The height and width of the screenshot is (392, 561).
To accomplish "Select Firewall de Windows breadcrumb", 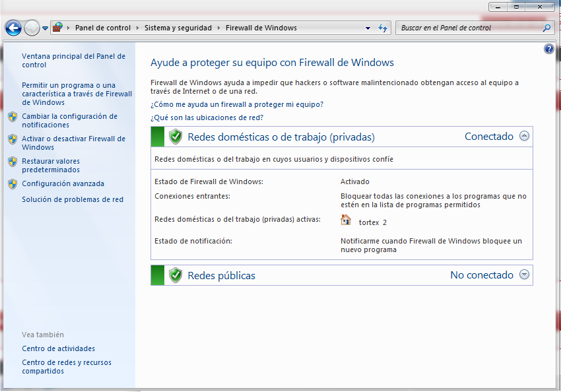I will click(261, 28).
